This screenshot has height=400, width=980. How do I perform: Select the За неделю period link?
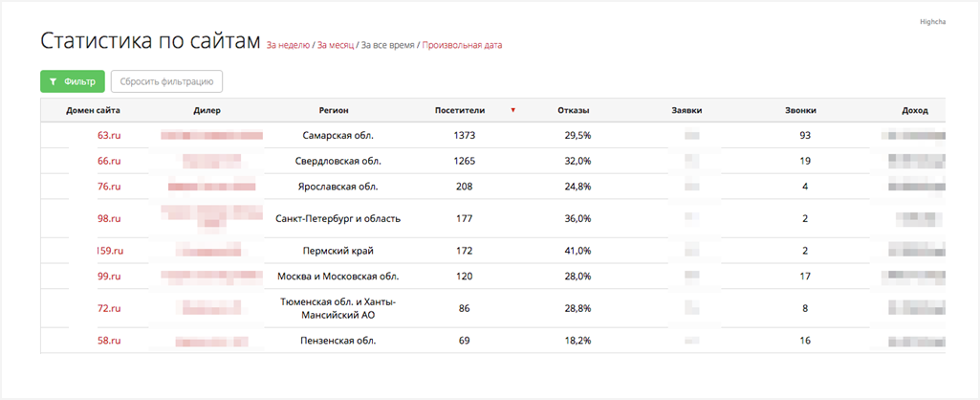[x=288, y=46]
